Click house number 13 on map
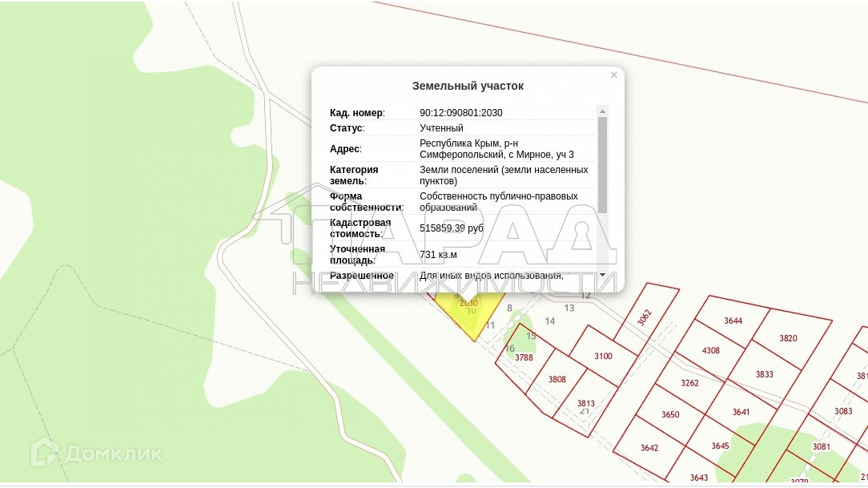The height and width of the screenshot is (488, 868). coord(569,308)
